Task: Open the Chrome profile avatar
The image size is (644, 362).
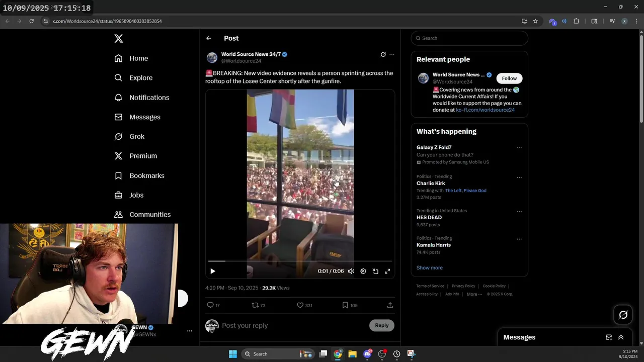Action: [x=624, y=21]
